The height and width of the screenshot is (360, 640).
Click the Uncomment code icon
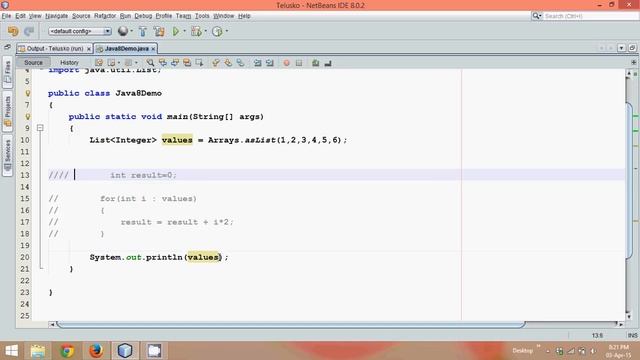tap(328, 63)
